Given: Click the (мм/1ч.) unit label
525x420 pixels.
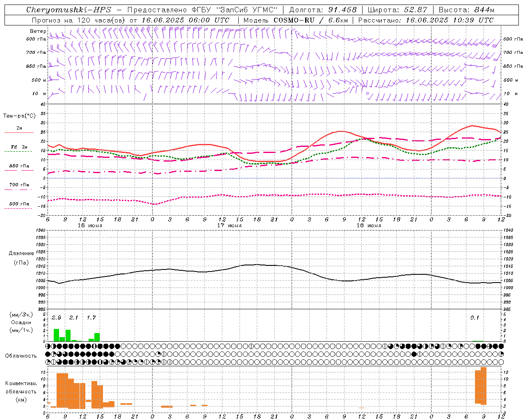Looking at the screenshot, I should [21, 330].
